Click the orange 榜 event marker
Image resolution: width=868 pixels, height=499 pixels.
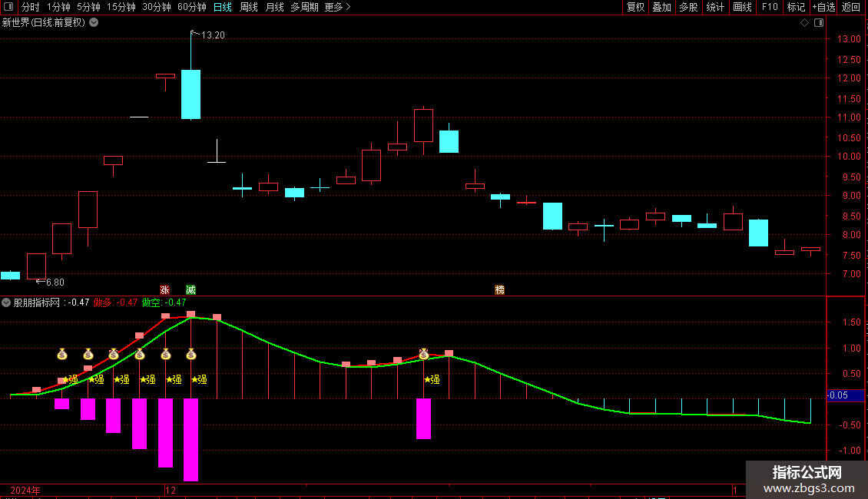click(499, 290)
